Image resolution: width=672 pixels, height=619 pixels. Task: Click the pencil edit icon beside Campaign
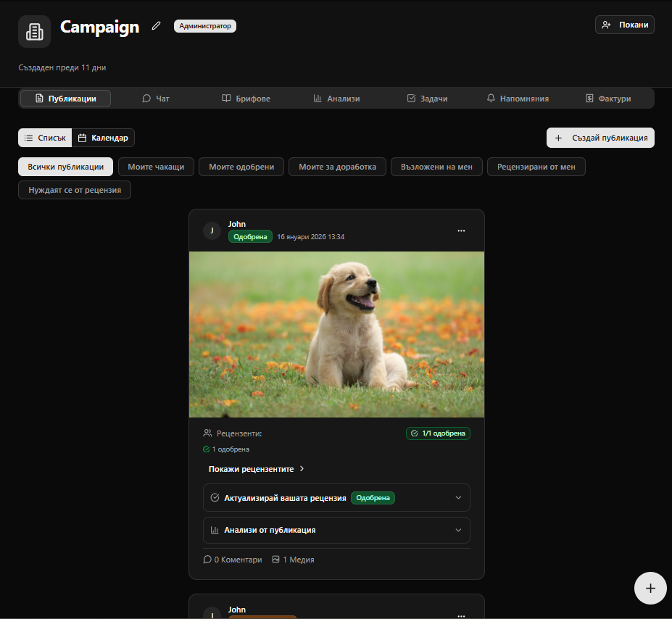point(156,26)
